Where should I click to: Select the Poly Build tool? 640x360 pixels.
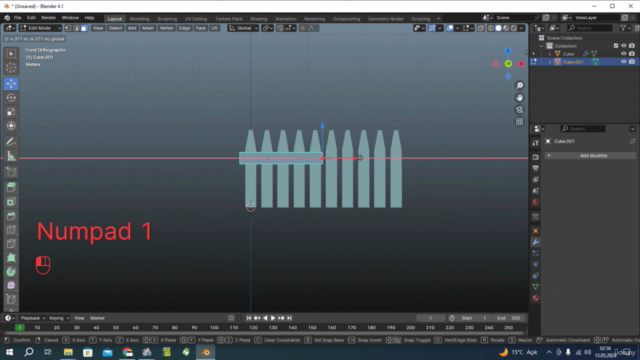click(x=11, y=258)
